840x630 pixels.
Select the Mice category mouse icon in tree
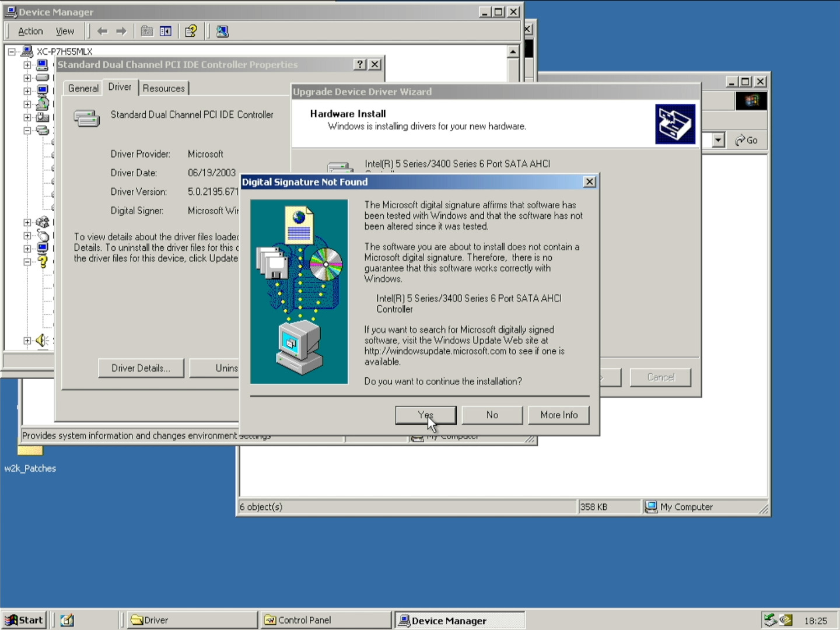[42, 235]
